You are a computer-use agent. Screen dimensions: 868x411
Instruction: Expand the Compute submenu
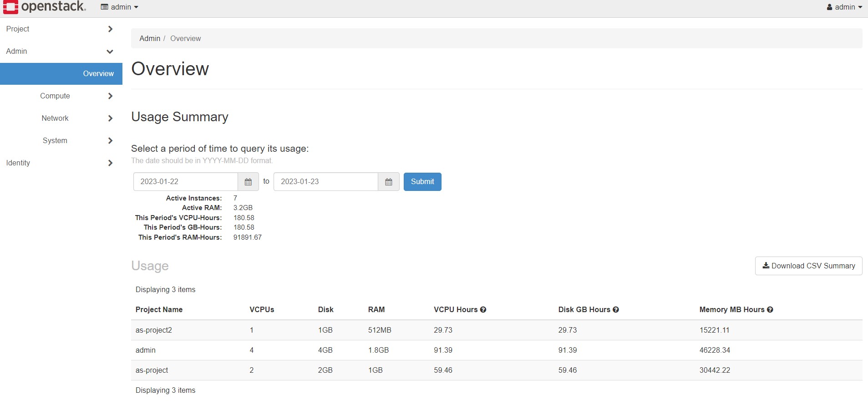(x=76, y=96)
